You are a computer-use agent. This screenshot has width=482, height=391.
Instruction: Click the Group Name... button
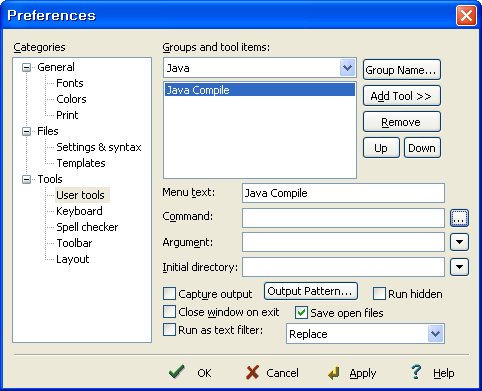402,70
